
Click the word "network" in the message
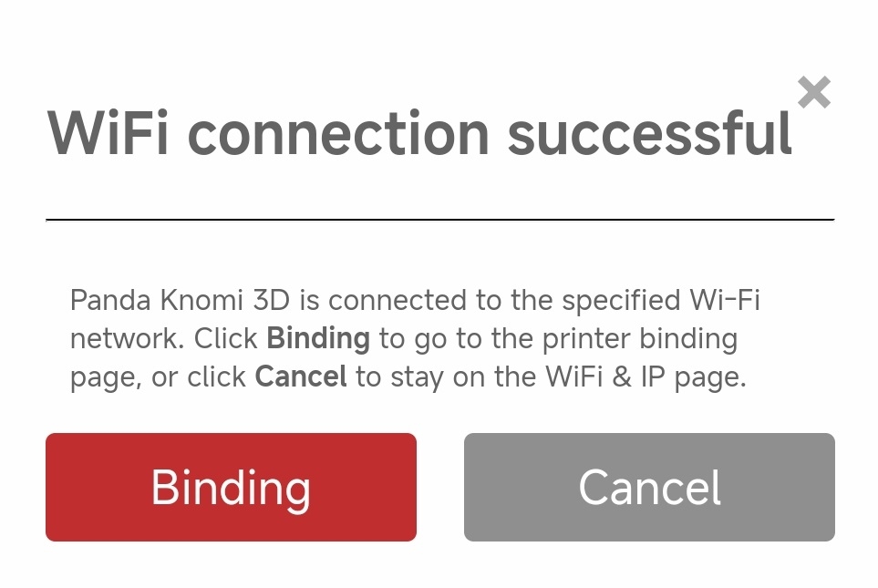128,339
